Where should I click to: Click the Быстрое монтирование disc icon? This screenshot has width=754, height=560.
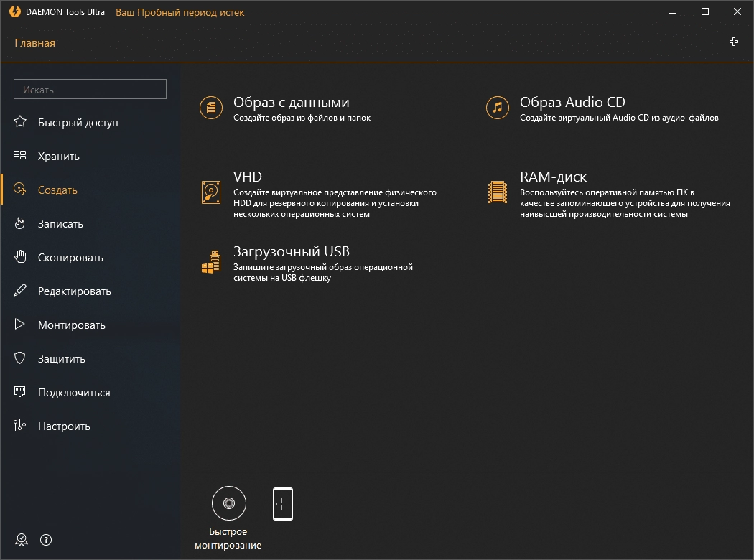tap(229, 503)
